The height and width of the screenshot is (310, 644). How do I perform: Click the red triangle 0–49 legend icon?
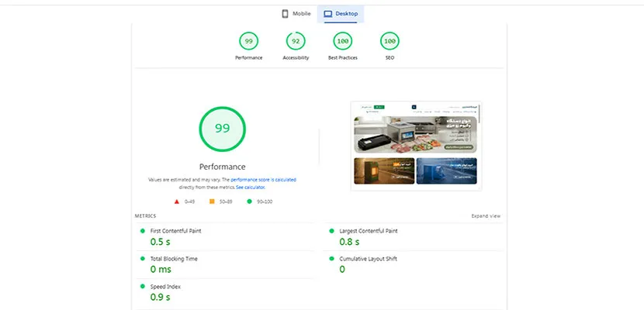pyautogui.click(x=177, y=201)
